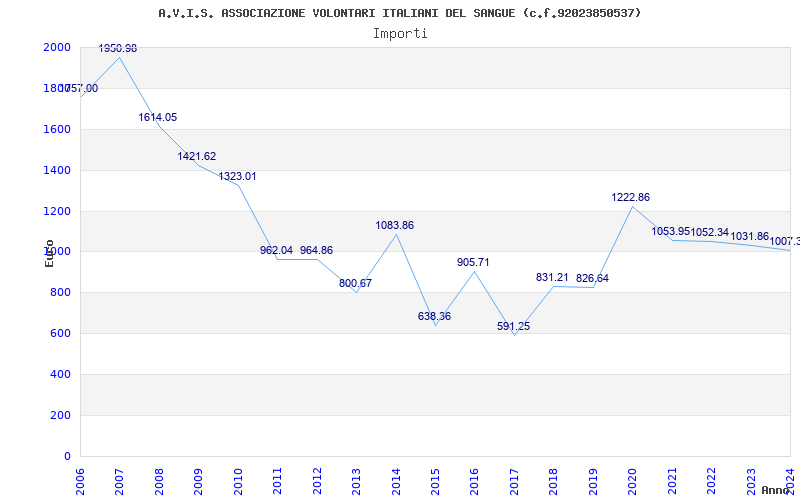Click the x-axis year 2021

(672, 481)
